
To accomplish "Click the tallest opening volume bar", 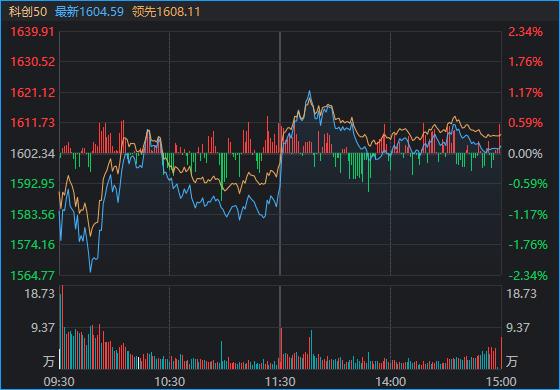I will click(x=62, y=327).
